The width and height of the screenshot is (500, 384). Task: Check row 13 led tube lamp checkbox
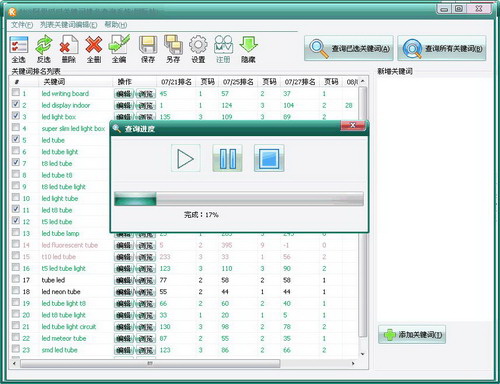point(16,232)
